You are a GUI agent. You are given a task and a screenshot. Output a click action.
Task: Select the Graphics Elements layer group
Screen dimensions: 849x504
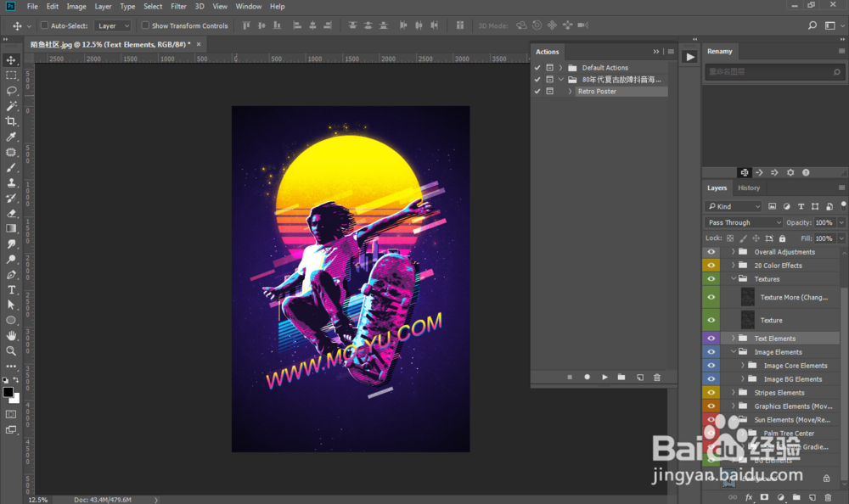click(780, 406)
